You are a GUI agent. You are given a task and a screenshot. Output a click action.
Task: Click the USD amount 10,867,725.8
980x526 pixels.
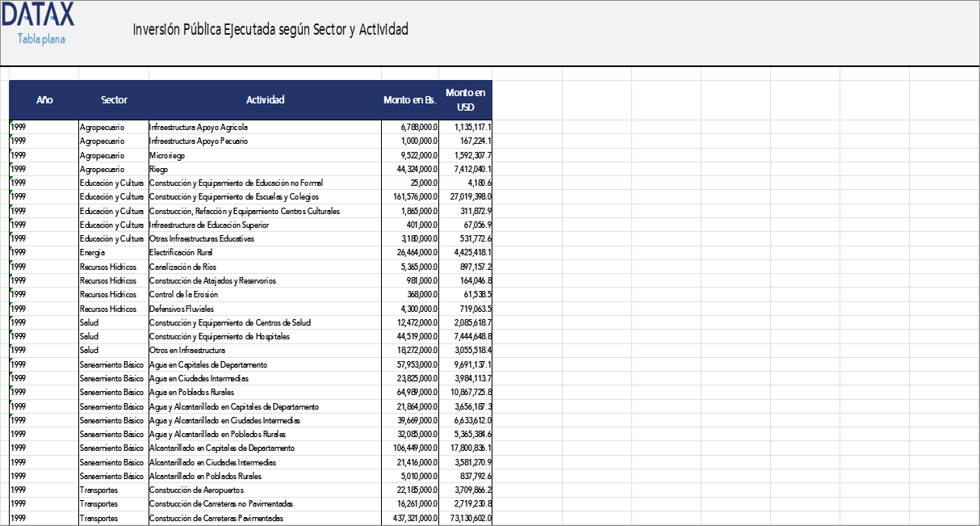tap(466, 392)
